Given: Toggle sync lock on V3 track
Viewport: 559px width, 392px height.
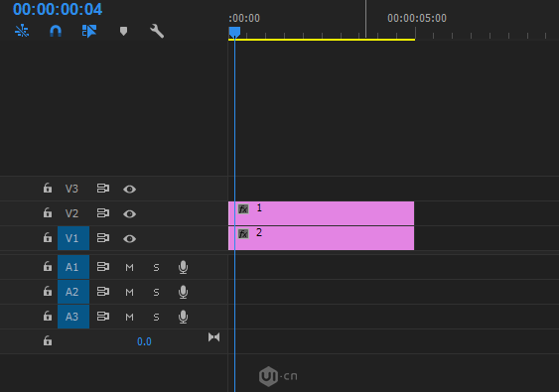Looking at the screenshot, I should 103,189.
